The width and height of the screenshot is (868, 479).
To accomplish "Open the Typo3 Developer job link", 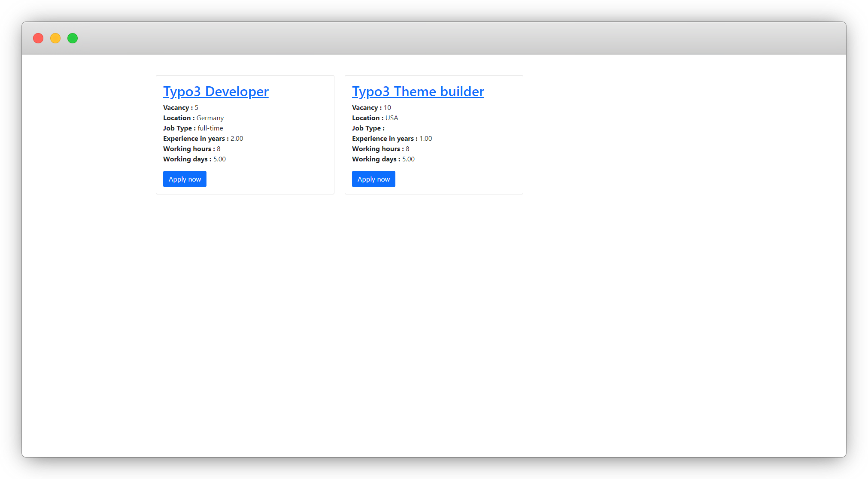I will 215,91.
